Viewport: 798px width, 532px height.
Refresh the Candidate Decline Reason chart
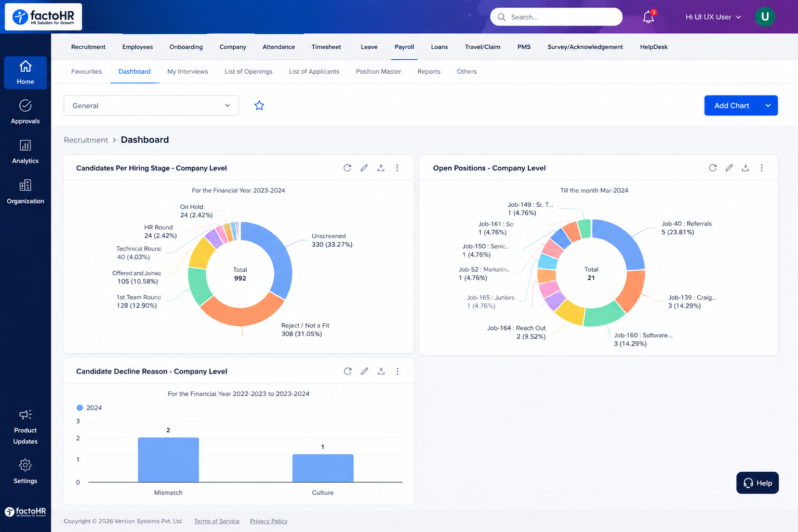pos(348,371)
